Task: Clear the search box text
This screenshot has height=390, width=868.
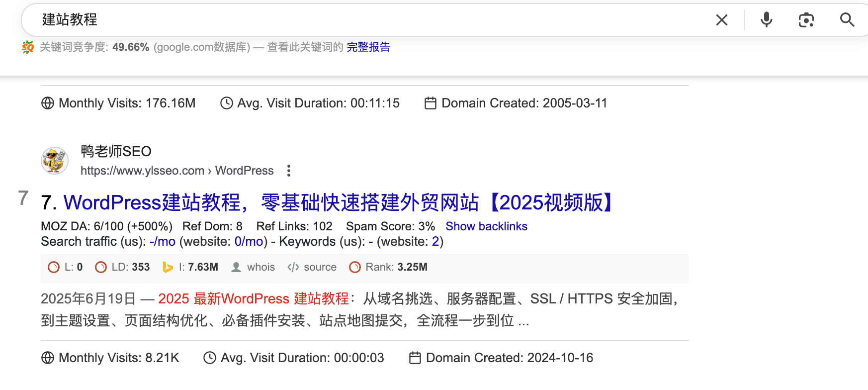Action: coord(722,20)
